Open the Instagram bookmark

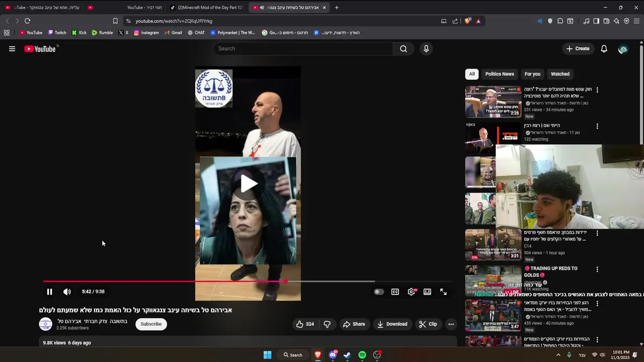click(146, 33)
